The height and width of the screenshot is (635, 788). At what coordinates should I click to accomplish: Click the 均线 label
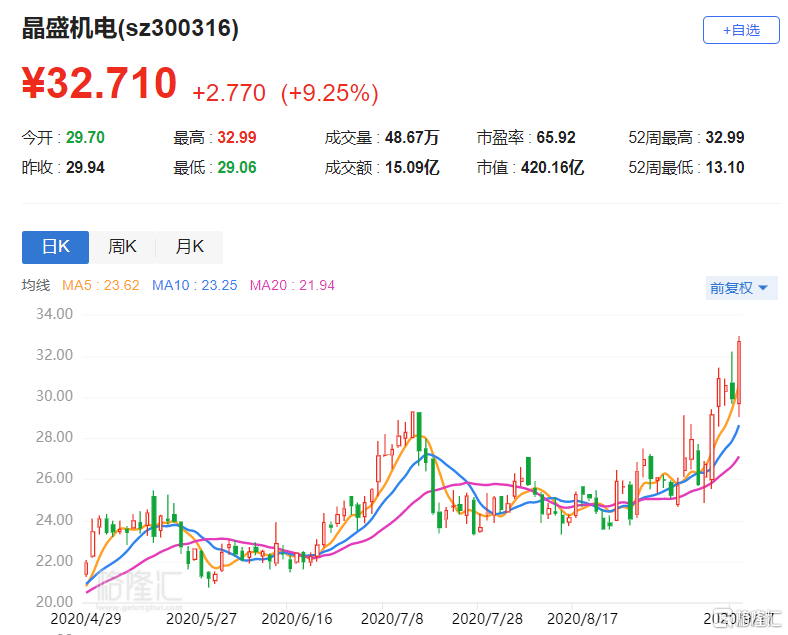(36, 285)
